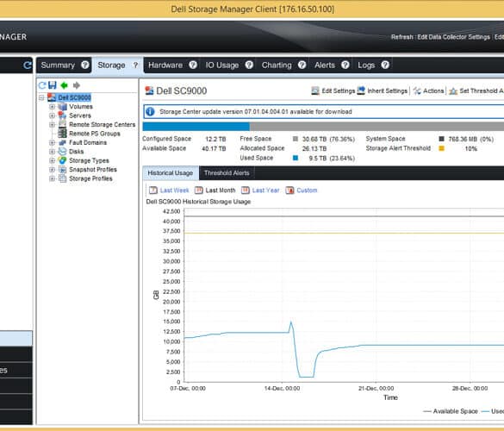Click the info icon in update banner
This screenshot has height=431, width=504.
[x=150, y=111]
